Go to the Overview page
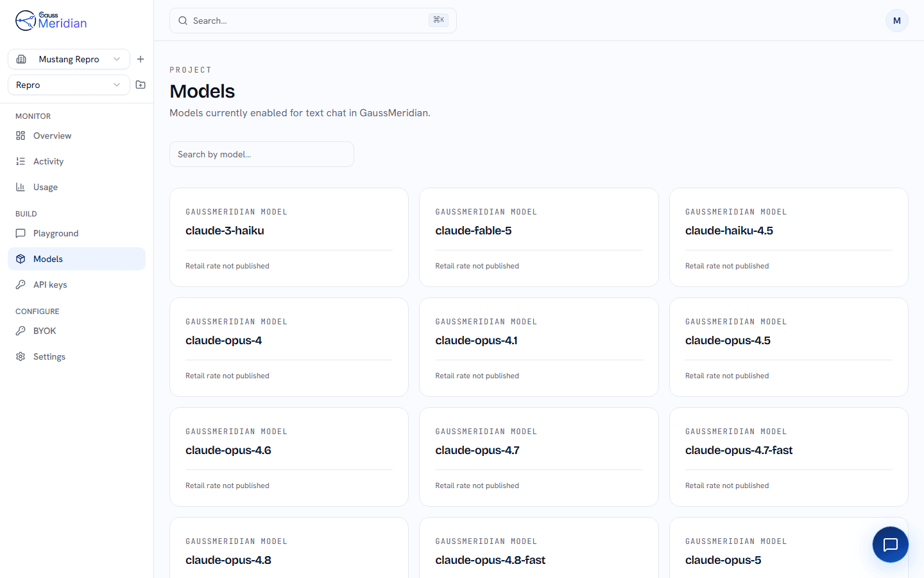 point(76,136)
